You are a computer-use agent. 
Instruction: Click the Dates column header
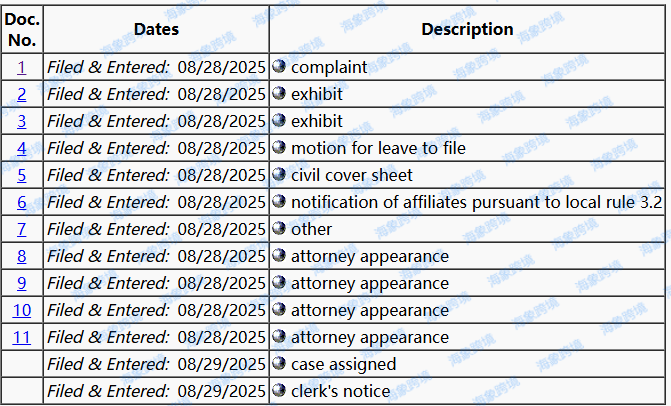point(156,29)
